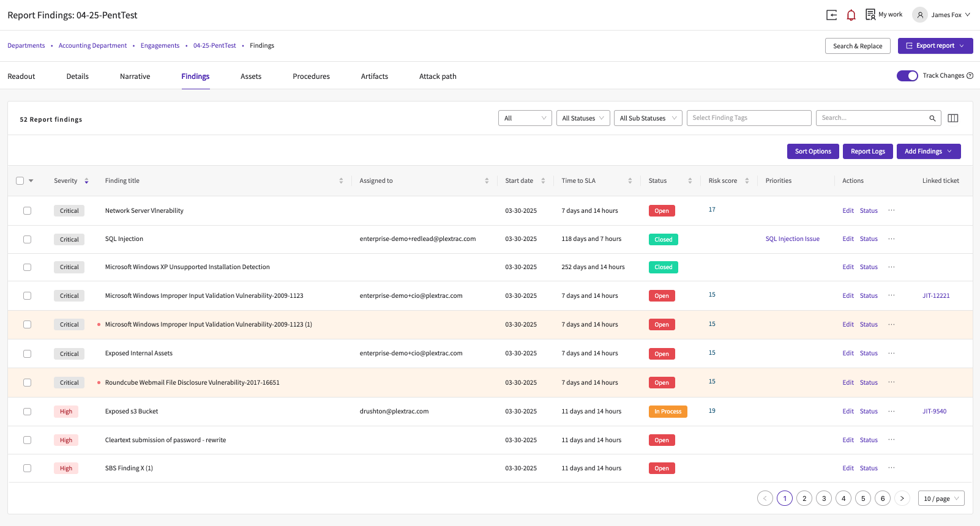Open the 10 / page size dropdown
The height and width of the screenshot is (526, 980).
click(941, 498)
